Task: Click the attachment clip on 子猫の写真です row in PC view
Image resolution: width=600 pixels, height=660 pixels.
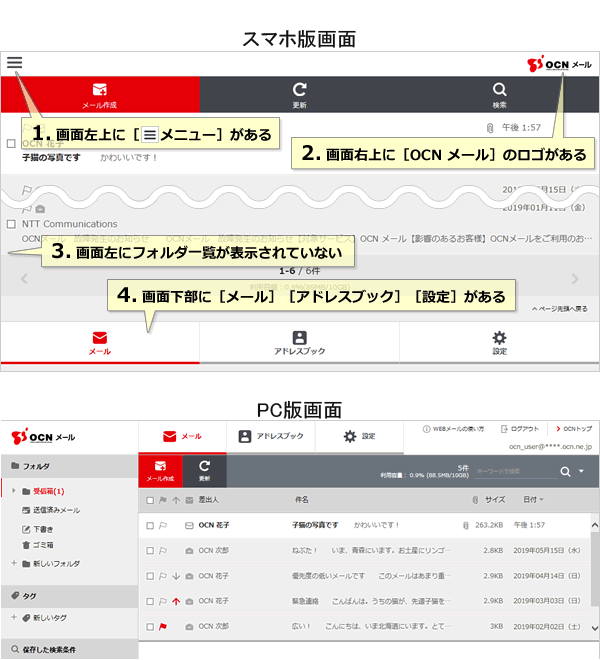Action: [466, 525]
